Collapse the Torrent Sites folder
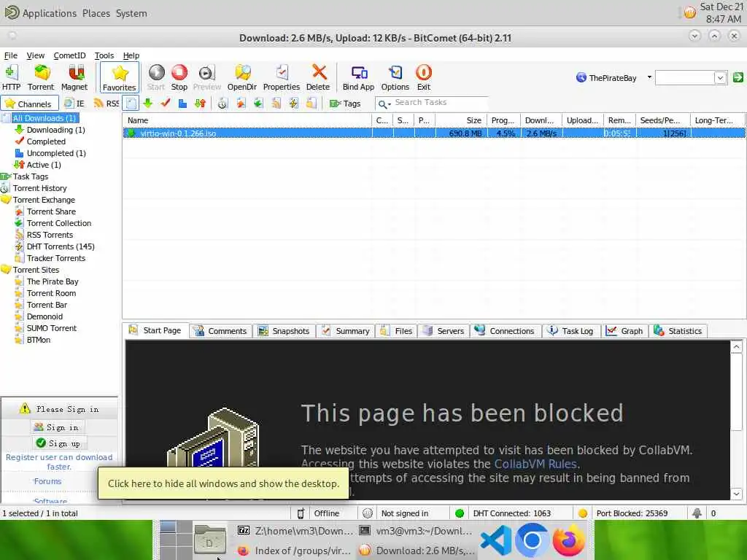This screenshot has height=560, width=747. click(x=6, y=270)
